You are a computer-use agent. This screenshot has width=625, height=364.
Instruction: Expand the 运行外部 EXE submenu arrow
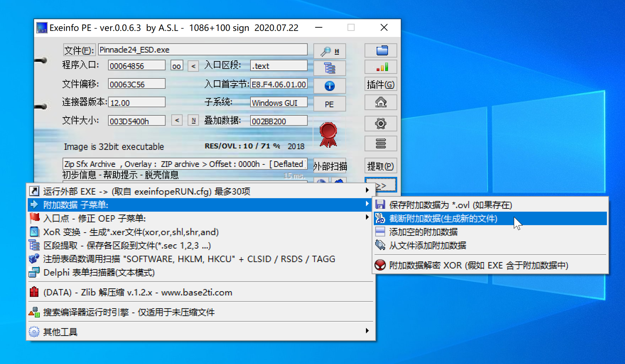pyautogui.click(x=367, y=190)
